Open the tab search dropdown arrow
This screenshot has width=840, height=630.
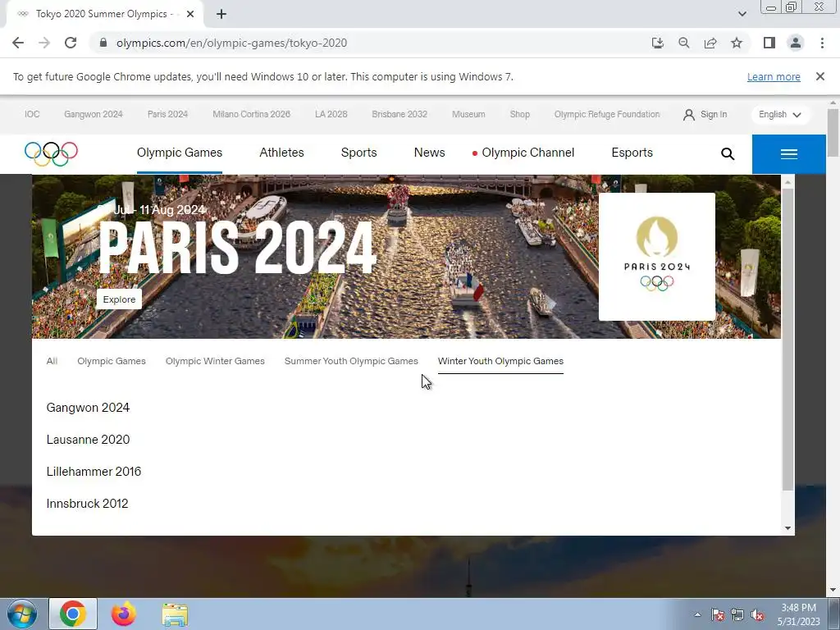(742, 14)
